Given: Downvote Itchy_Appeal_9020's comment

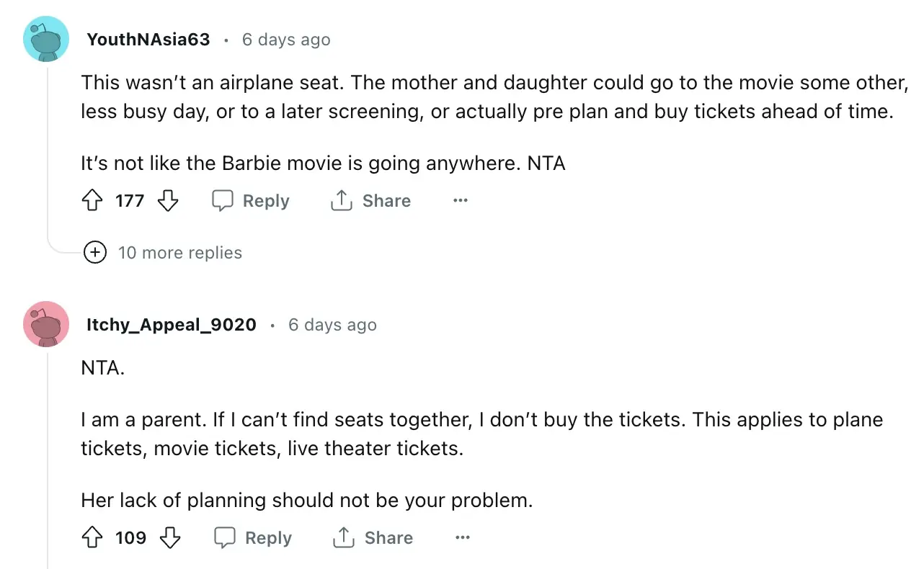Looking at the screenshot, I should (x=169, y=538).
